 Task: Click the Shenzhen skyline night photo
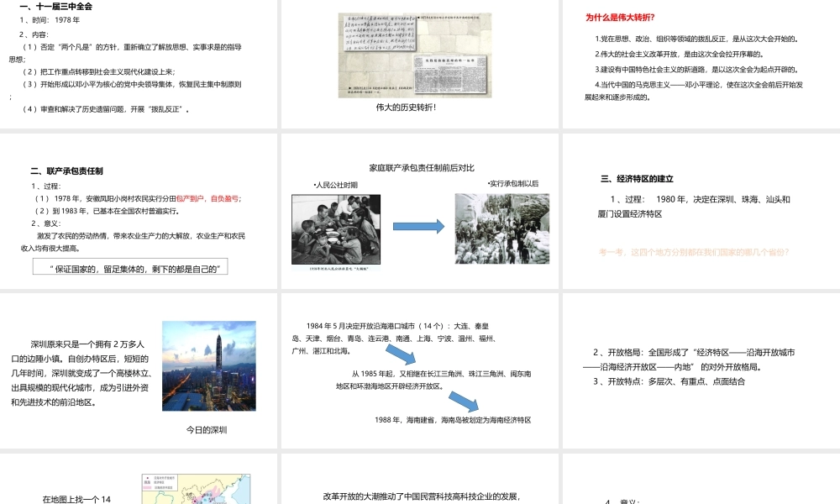point(209,365)
